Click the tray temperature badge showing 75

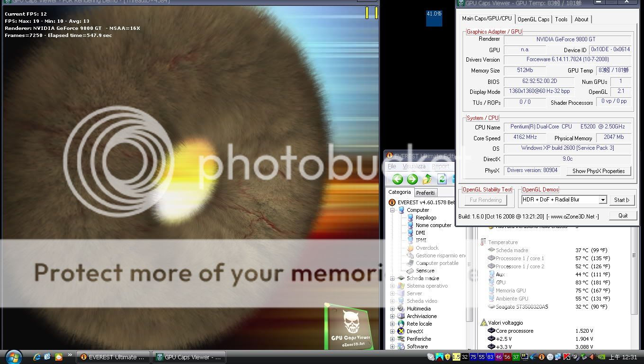pyautogui.click(x=474, y=357)
